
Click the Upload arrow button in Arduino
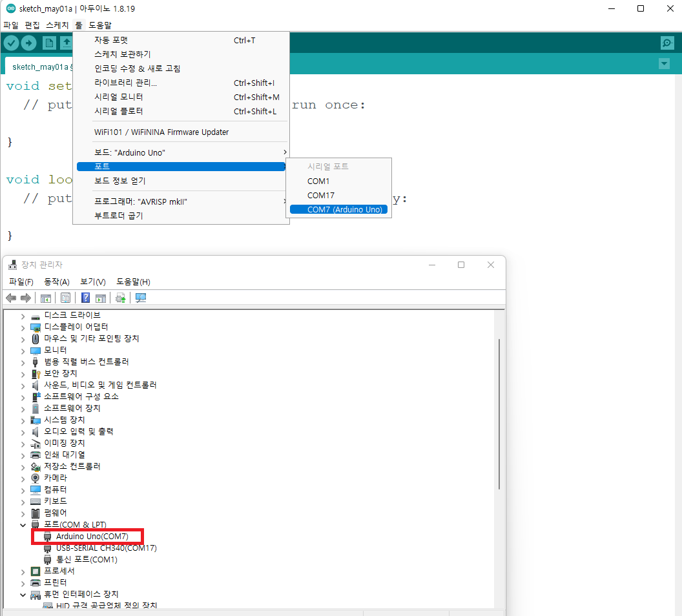point(28,43)
